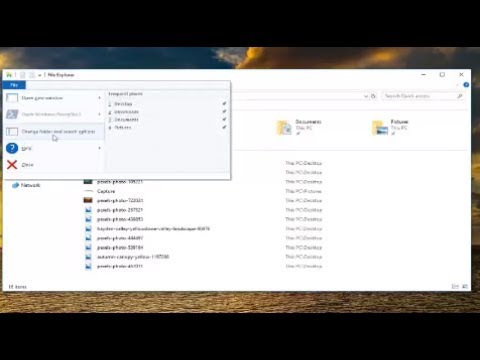The width and height of the screenshot is (480, 360).
Task: Click the Open new window icon
Action: pos(12,98)
